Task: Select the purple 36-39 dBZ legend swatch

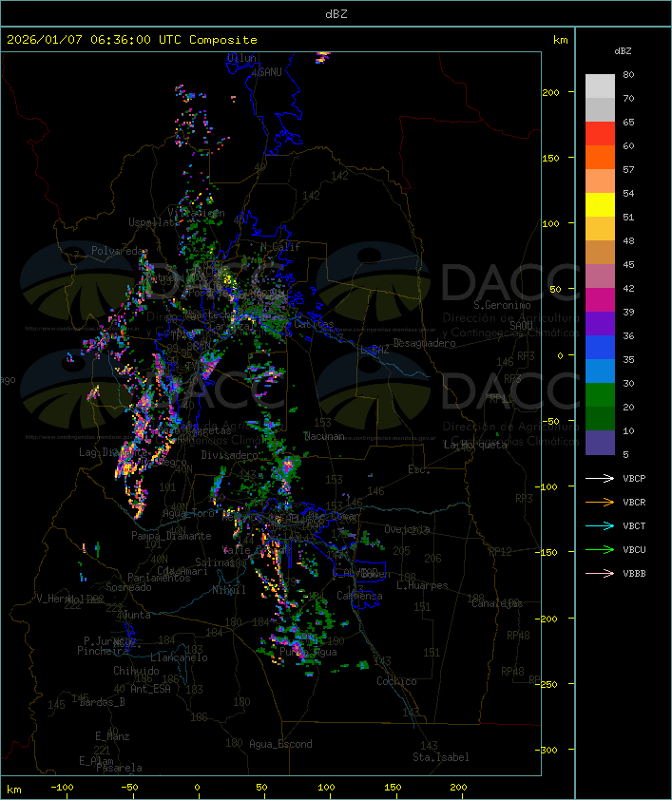Action: (600, 324)
